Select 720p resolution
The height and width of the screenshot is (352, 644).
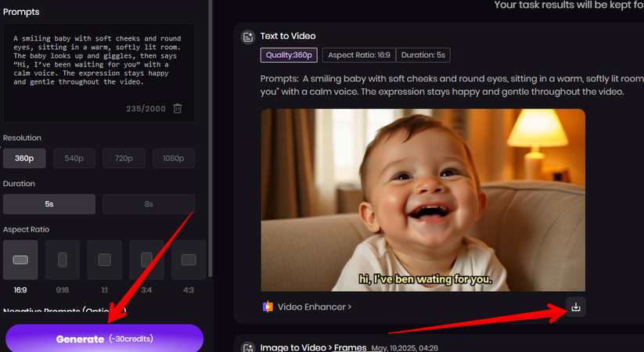[x=124, y=158]
